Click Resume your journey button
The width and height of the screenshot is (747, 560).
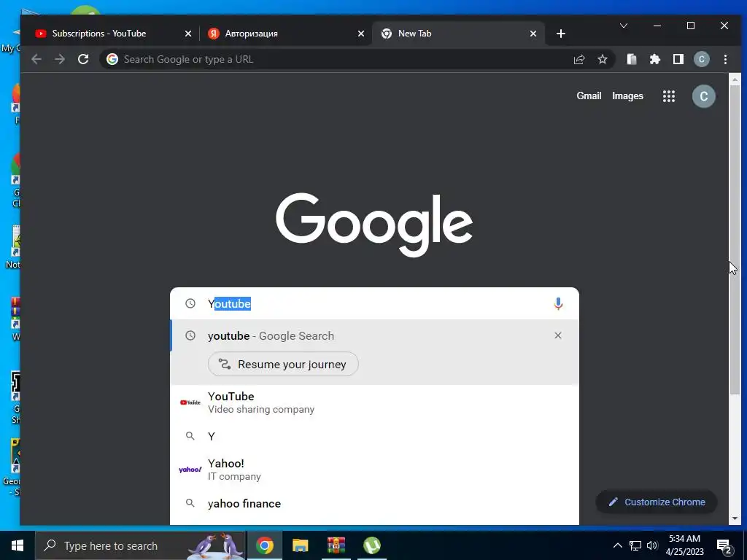coord(283,365)
